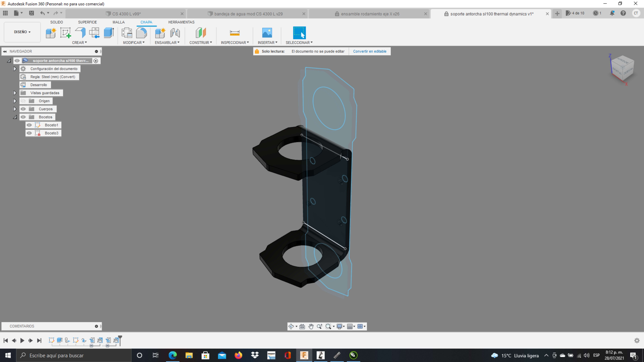The width and height of the screenshot is (644, 362).
Task: Open the Data Panel grid icon
Action: (5, 13)
